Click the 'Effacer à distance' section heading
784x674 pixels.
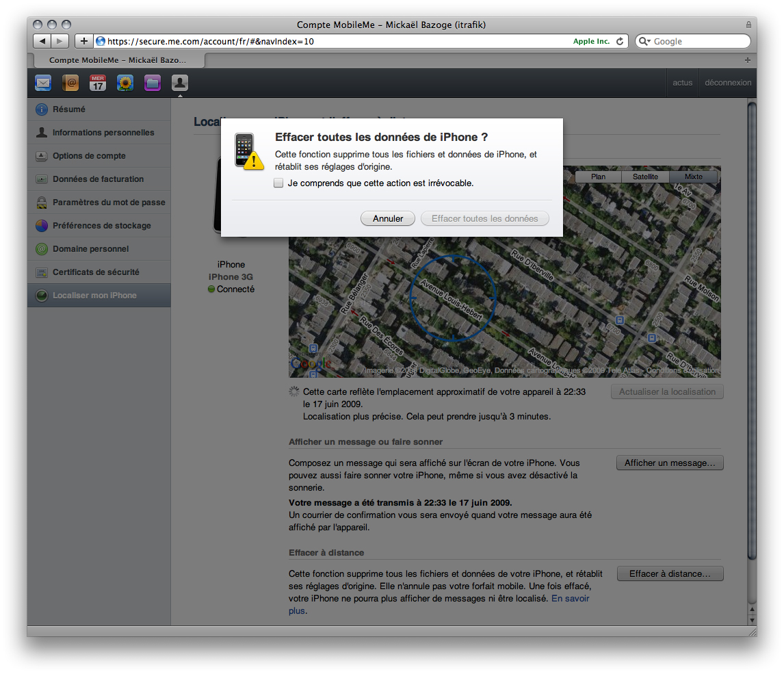[326, 552]
